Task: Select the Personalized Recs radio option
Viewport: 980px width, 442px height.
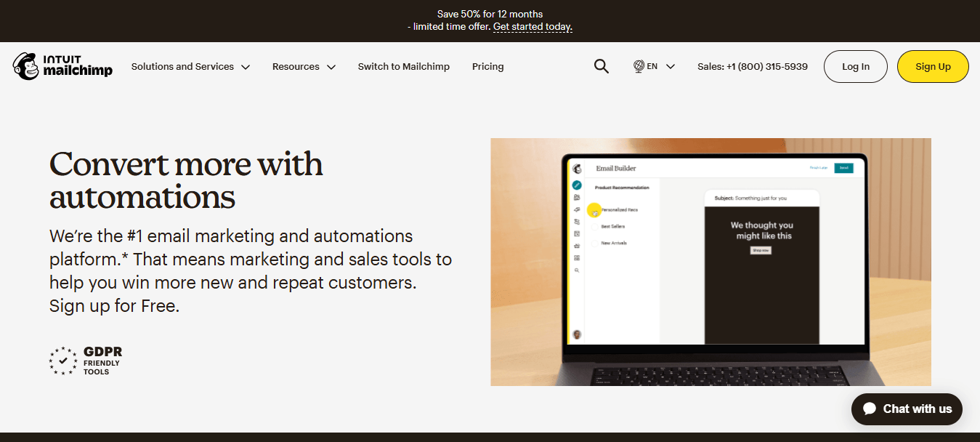Action: [x=595, y=210]
